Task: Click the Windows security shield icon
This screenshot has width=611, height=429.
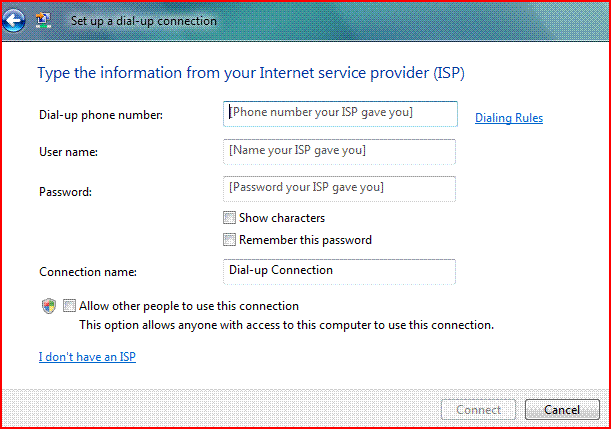Action: tap(49, 306)
